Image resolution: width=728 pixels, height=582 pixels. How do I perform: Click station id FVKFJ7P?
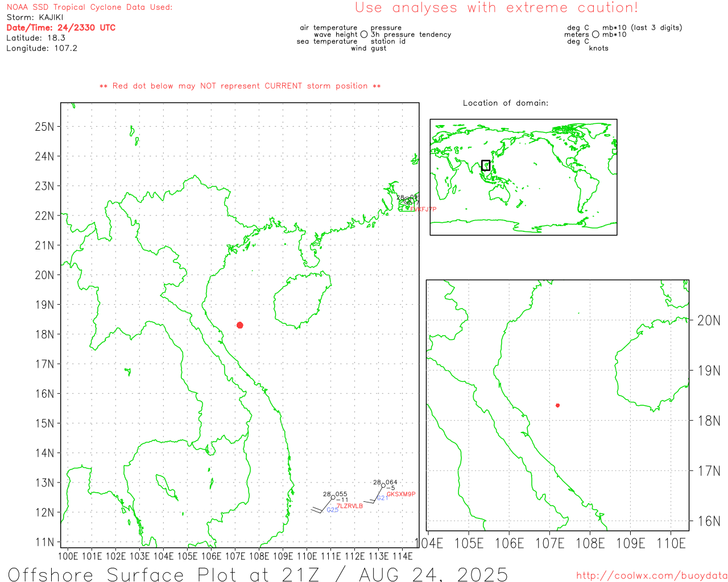423,209
